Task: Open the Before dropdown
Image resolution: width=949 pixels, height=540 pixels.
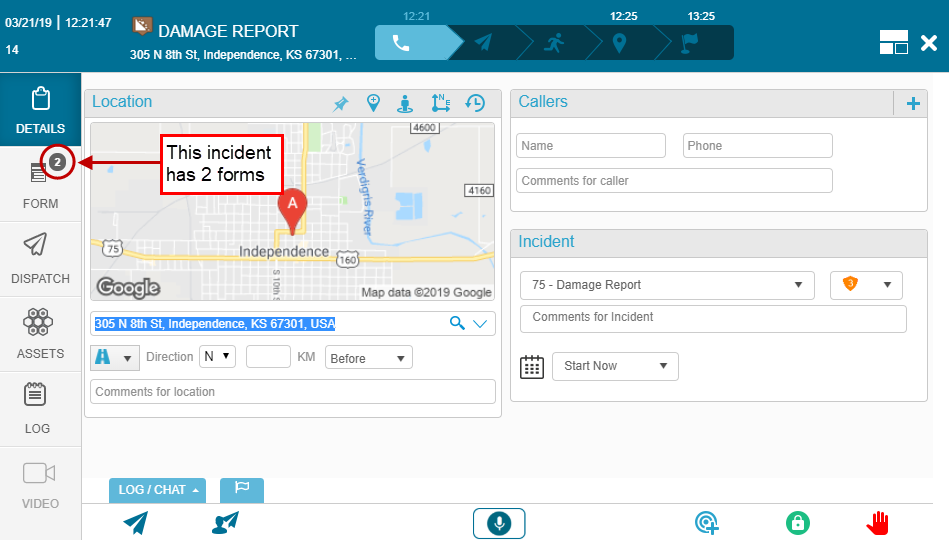Action: coord(369,358)
